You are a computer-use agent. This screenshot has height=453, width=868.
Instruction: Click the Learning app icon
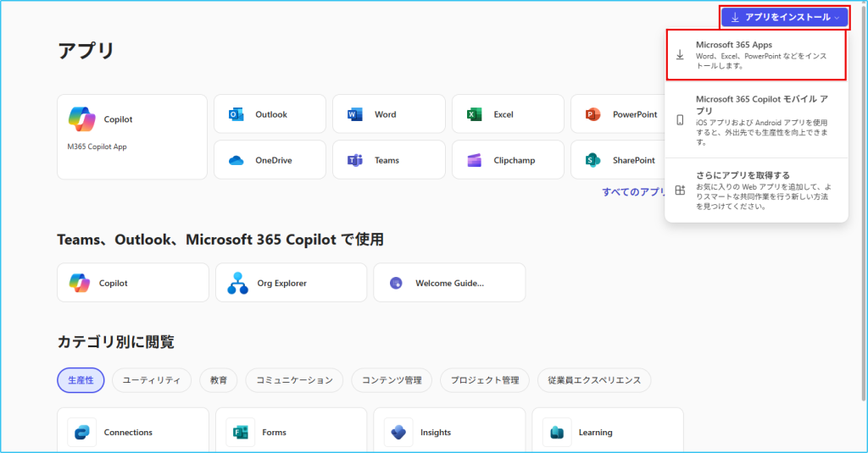[557, 433]
